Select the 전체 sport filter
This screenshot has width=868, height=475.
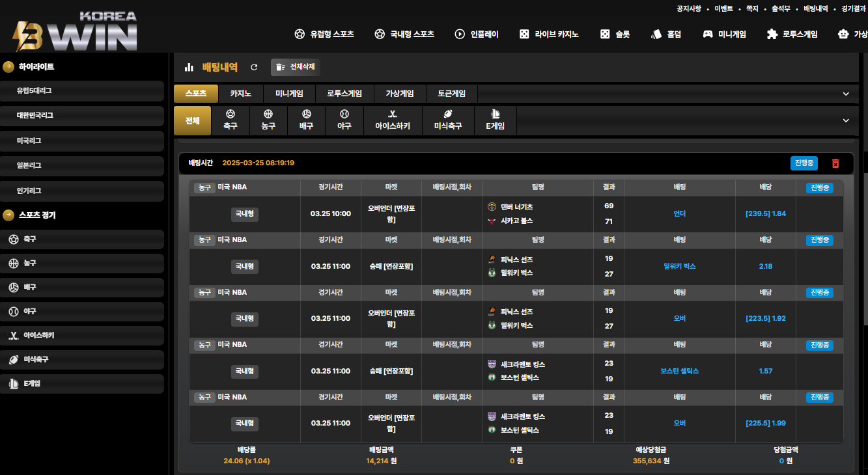pos(192,120)
